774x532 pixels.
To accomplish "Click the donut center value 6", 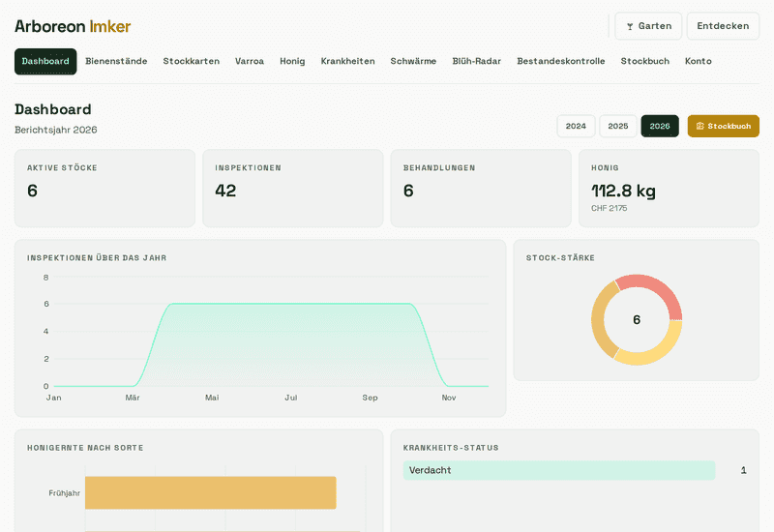I will (x=637, y=320).
